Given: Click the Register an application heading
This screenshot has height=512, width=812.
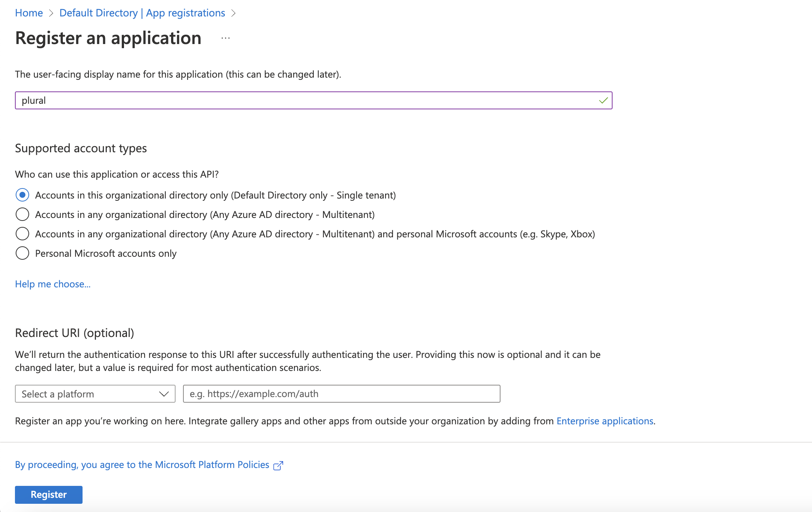Looking at the screenshot, I should (x=108, y=38).
